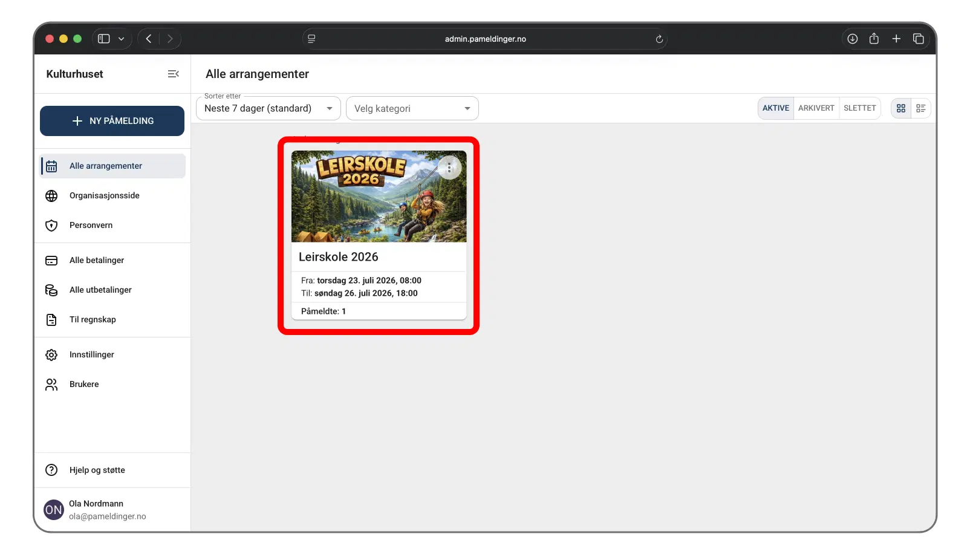Viewport: 970px width, 560px height.
Task: Click the NY PÅMELDING button
Action: point(112,121)
